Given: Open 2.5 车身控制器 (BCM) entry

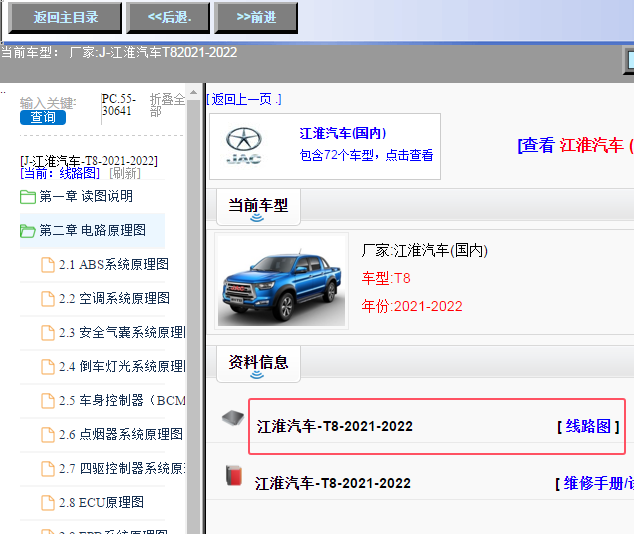Looking at the screenshot, I should click(122, 400).
